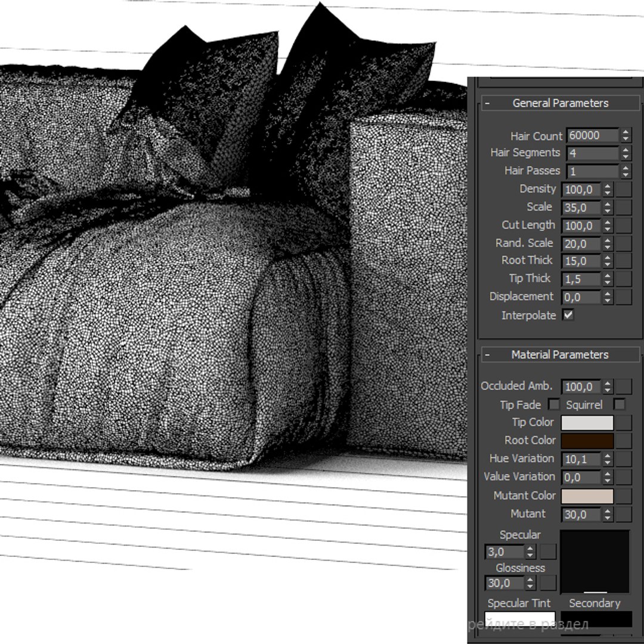Adjust the Displacement spinner

click(608, 297)
